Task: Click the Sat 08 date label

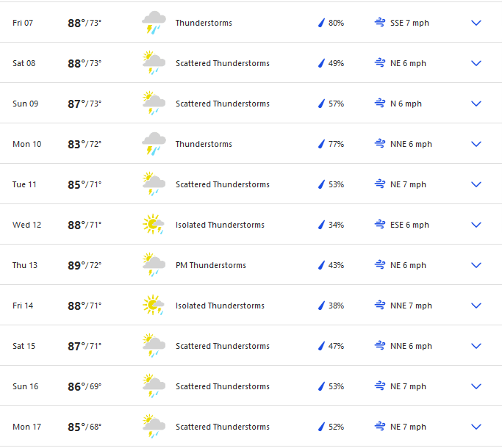Action: pos(24,63)
